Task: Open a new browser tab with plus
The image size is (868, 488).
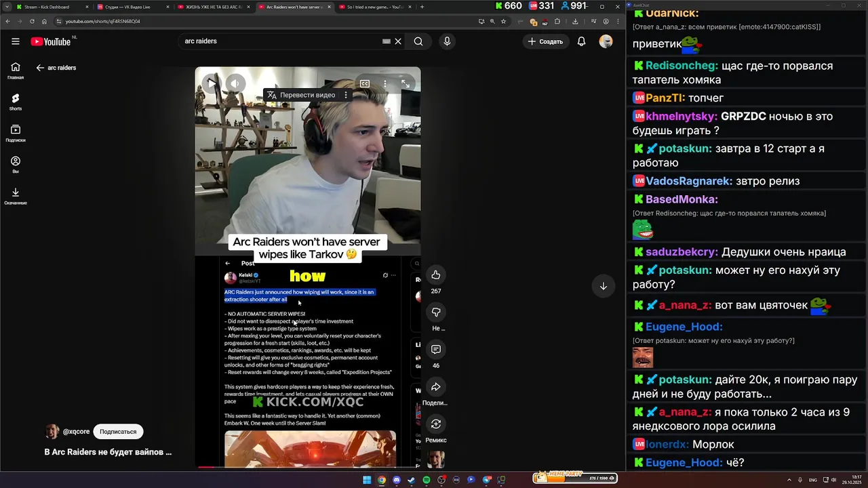Action: click(422, 7)
